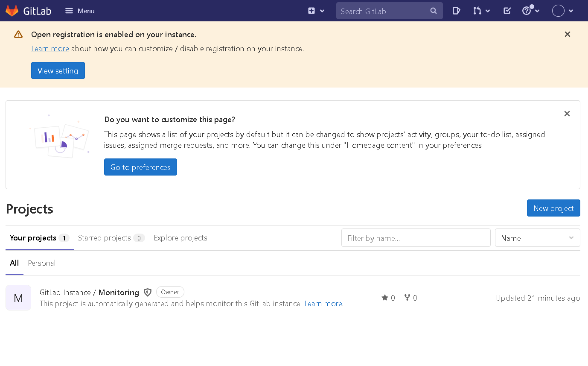The width and height of the screenshot is (588, 366).
Task: Click the Your projects count badge
Action: [x=64, y=238]
